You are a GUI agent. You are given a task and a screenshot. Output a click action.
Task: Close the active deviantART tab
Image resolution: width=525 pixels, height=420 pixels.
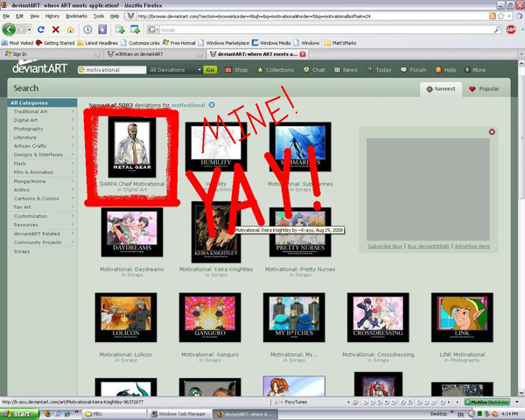pyautogui.click(x=303, y=54)
